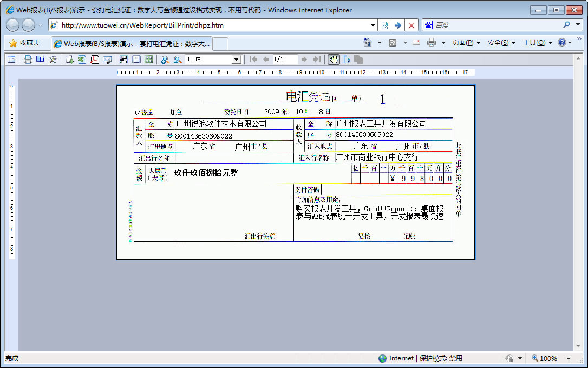This screenshot has height=368, width=588.
Task: Click the 收藏夹 favorites button
Action: coord(24,43)
